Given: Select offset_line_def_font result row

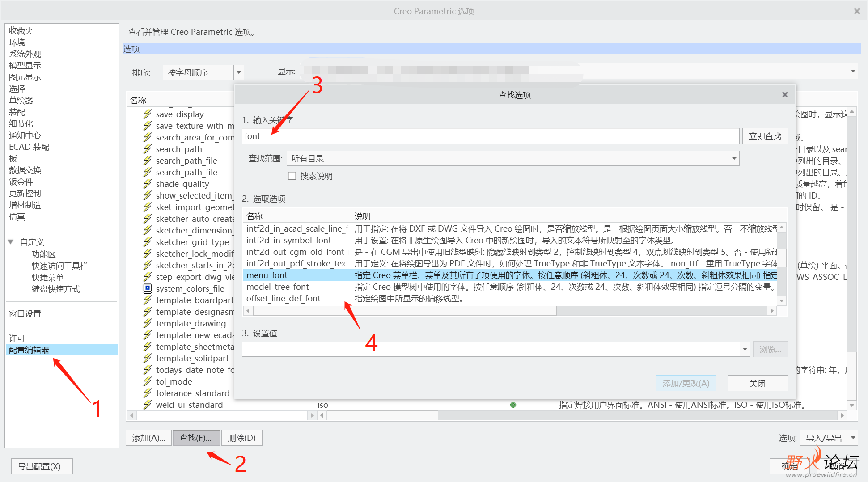Looking at the screenshot, I should tap(510, 298).
